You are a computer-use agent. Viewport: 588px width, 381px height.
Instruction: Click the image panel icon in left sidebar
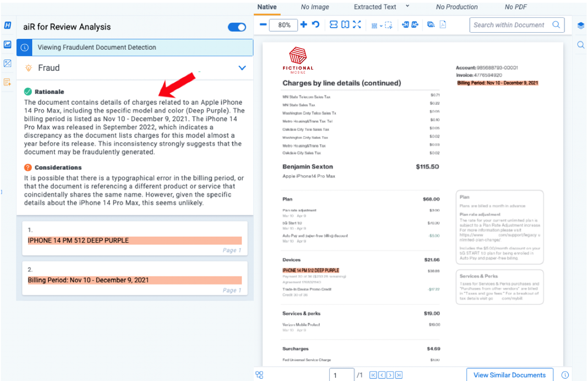(x=7, y=44)
